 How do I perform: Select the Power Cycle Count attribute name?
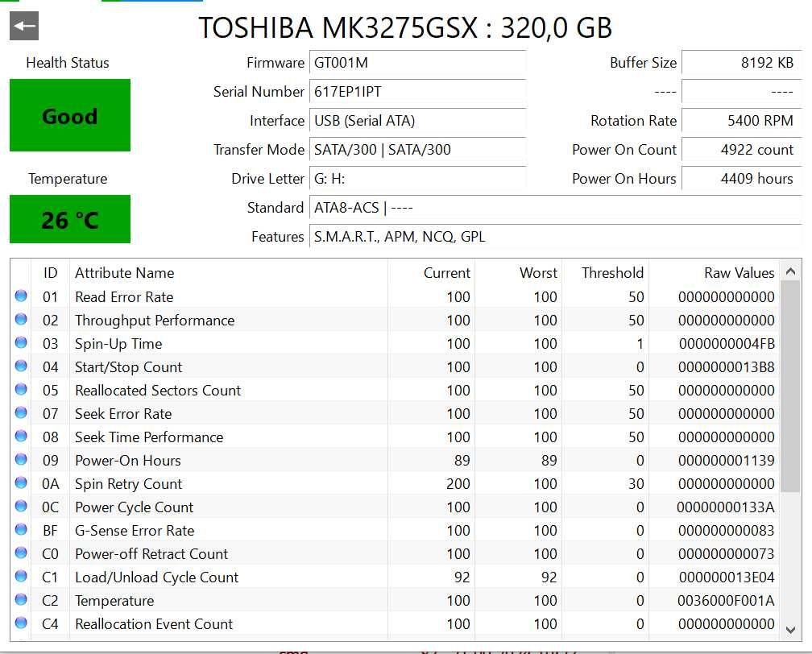(134, 507)
